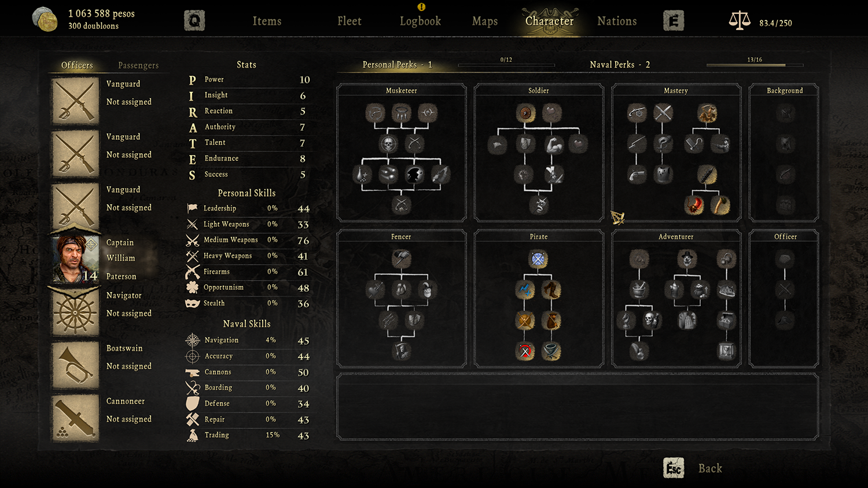
Task: Select the Naval Perks tab
Action: [620, 65]
